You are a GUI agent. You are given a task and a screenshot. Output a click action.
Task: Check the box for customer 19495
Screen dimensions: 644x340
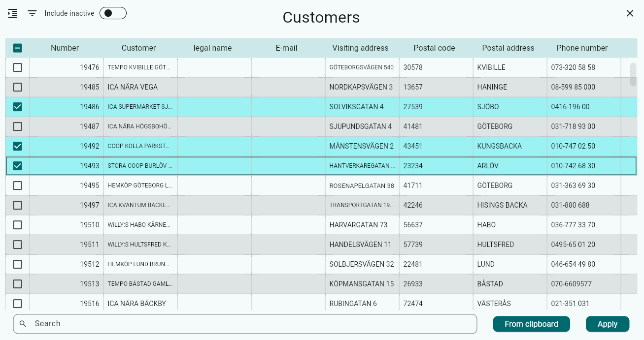[x=17, y=185]
